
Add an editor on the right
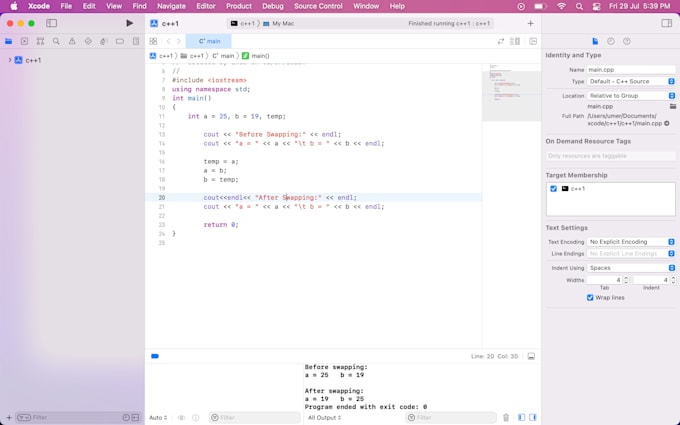533,41
